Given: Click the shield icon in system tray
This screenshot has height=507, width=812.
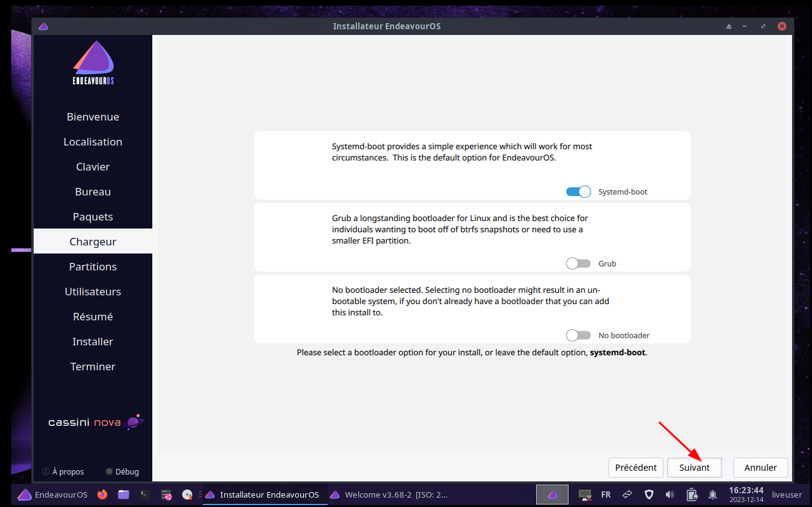Looking at the screenshot, I should [x=649, y=495].
